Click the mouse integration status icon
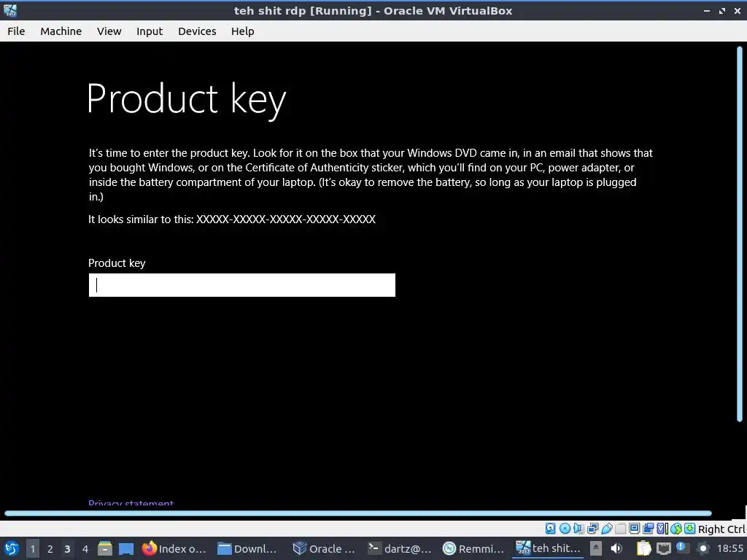 [x=676, y=528]
